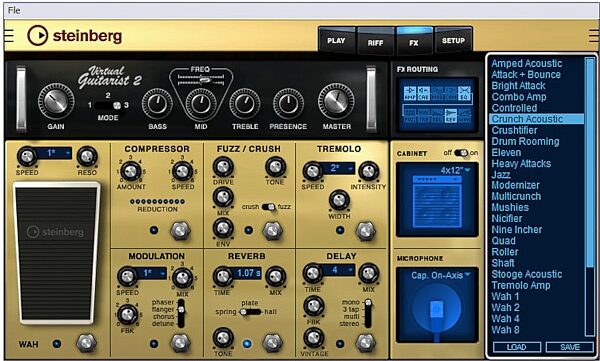Click the MASTER volume knob

[336, 101]
